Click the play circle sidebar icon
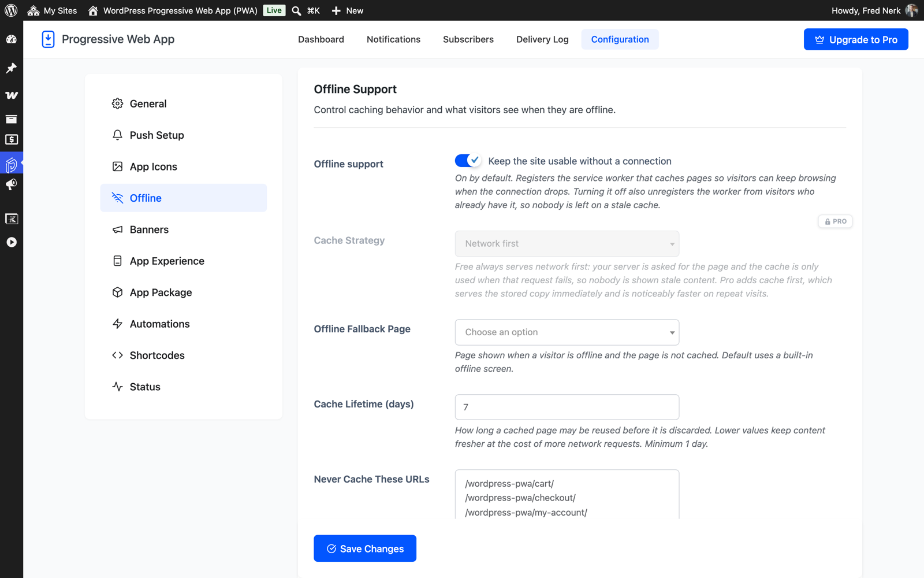 [x=12, y=242]
